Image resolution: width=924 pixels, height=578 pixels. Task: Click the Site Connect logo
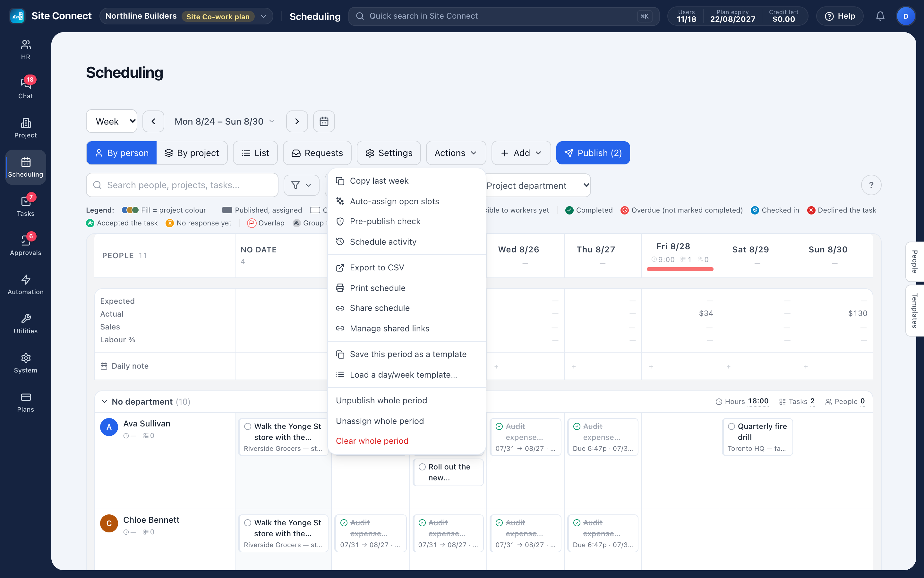pyautogui.click(x=17, y=16)
